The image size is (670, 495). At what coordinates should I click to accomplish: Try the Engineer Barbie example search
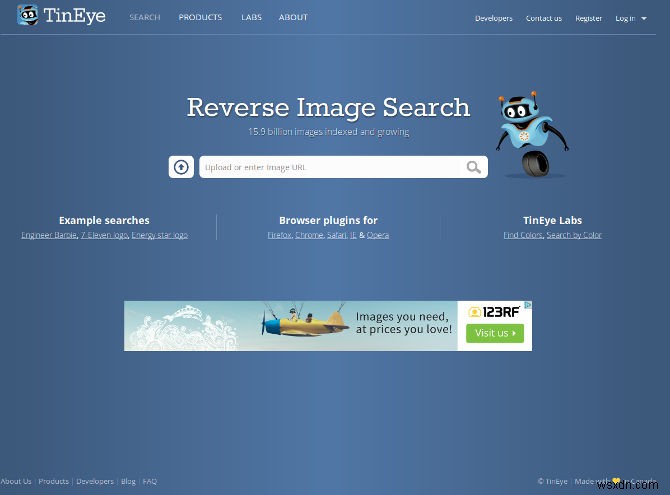coord(49,235)
